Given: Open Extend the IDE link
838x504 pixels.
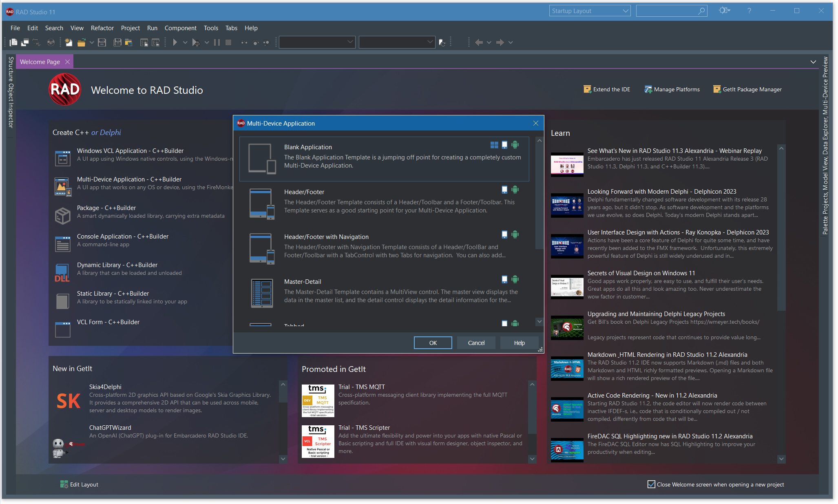Looking at the screenshot, I should click(x=607, y=89).
